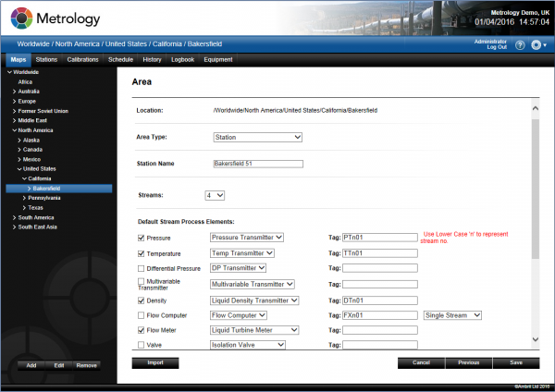Viewport: 555px width, 392px height.
Task: Open the Schedule tab
Action: [x=120, y=60]
